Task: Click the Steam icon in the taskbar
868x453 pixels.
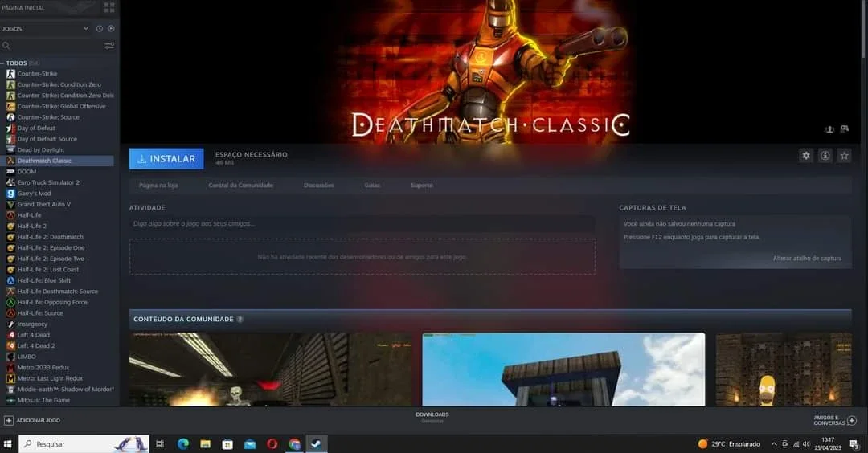Action: point(316,443)
